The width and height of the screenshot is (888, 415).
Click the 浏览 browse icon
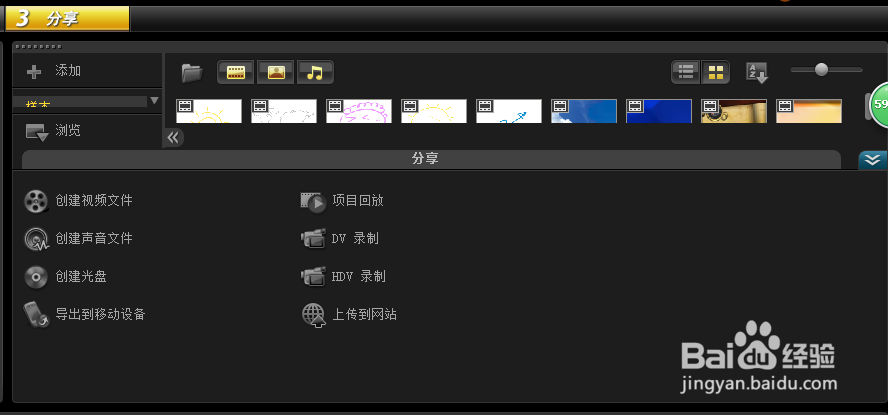tap(37, 132)
